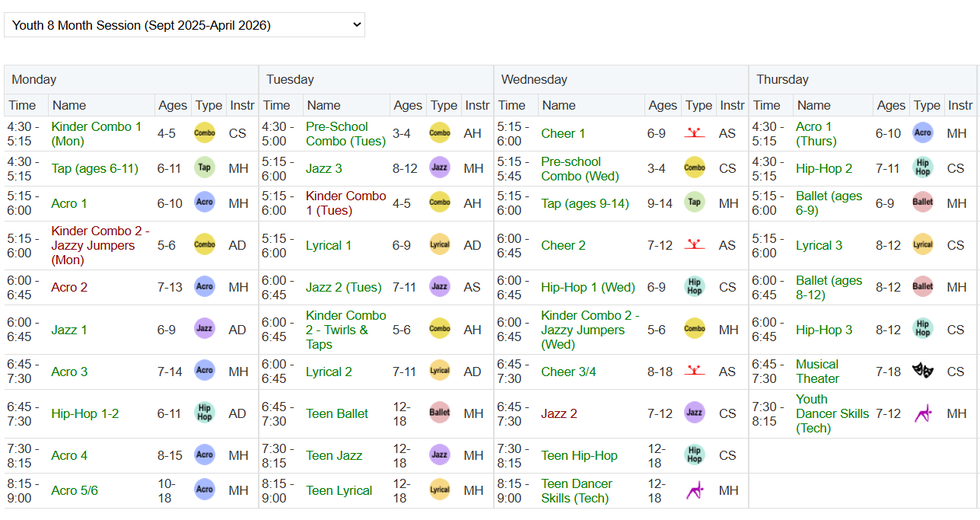Click the Lyrical icon in the Lyrical 3 row

coord(922,244)
